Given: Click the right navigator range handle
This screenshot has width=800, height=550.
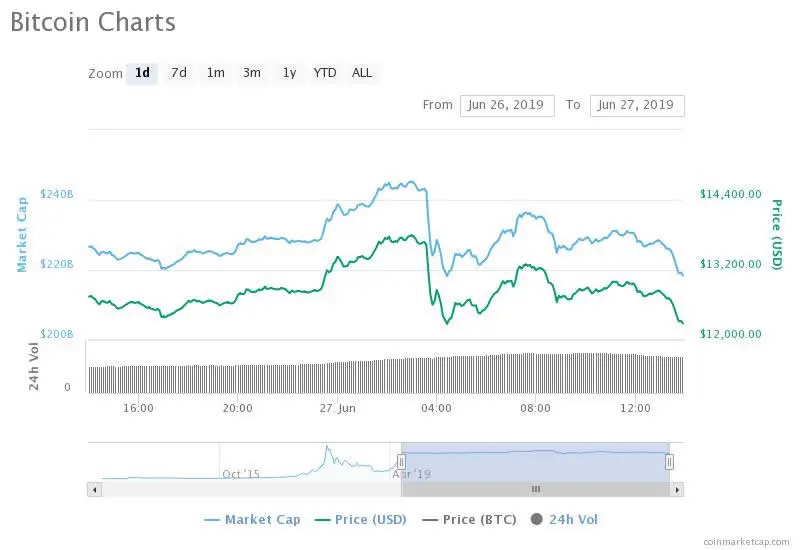Looking at the screenshot, I should 669,461.
